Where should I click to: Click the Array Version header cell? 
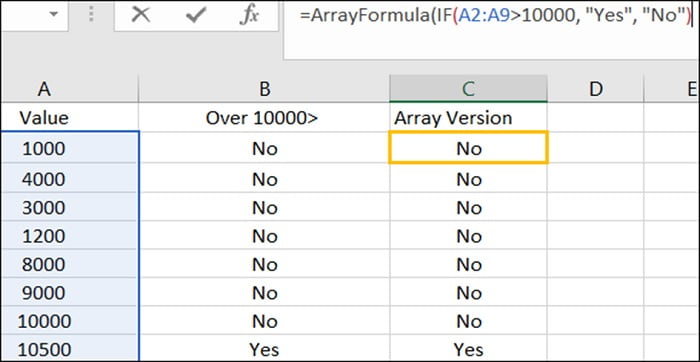pyautogui.click(x=468, y=118)
